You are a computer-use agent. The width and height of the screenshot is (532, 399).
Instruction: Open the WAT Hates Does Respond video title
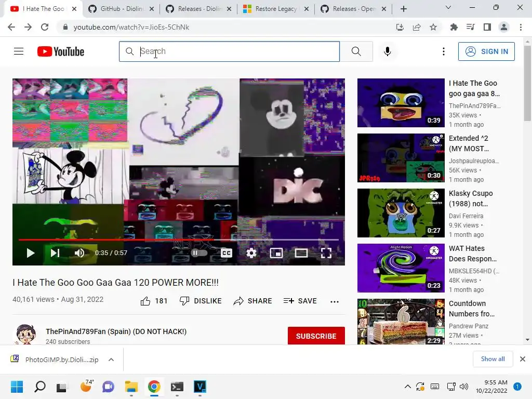pyautogui.click(x=473, y=254)
